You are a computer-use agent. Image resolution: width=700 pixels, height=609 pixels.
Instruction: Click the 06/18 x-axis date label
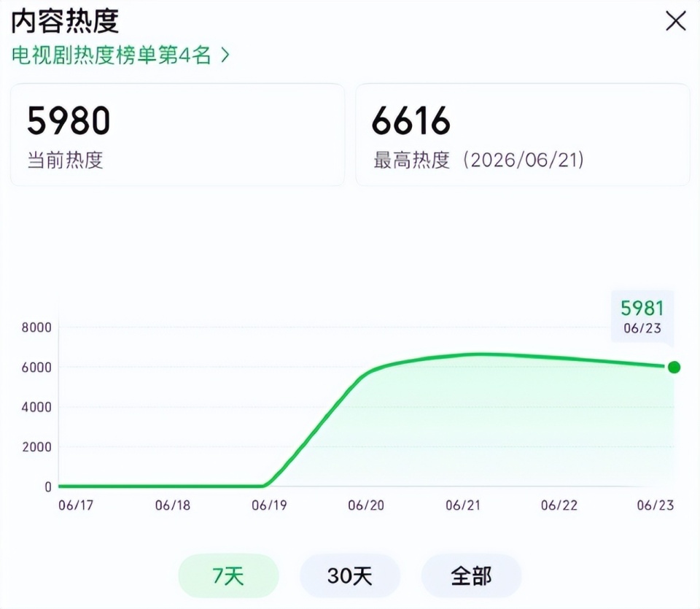(x=173, y=505)
